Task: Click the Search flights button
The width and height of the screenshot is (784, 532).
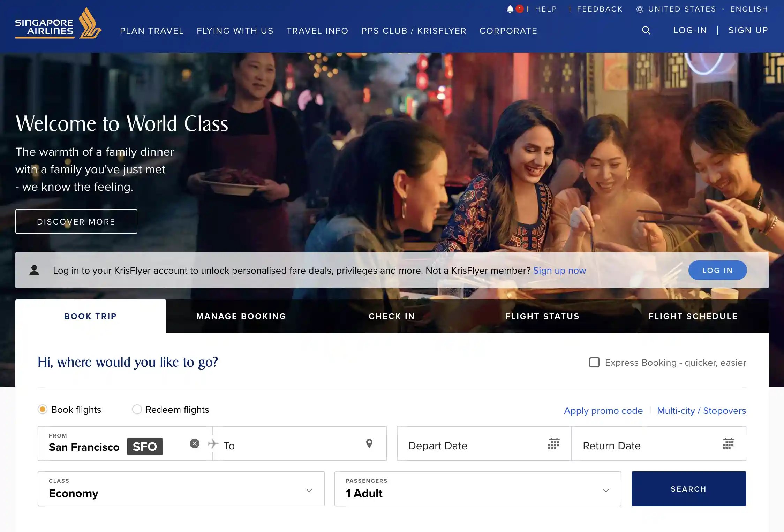Action: pos(689,489)
